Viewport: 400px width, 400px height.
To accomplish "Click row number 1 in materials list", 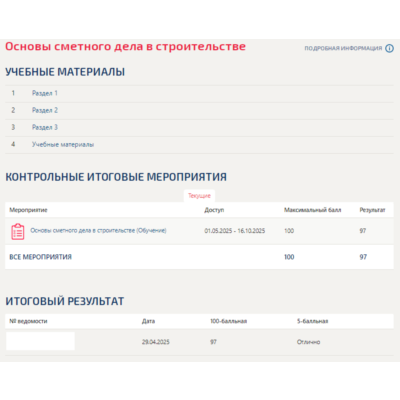I will (13, 93).
